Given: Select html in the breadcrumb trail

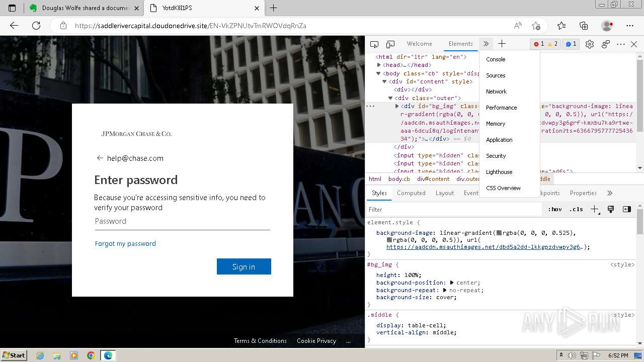Looking at the screenshot, I should tap(375, 179).
